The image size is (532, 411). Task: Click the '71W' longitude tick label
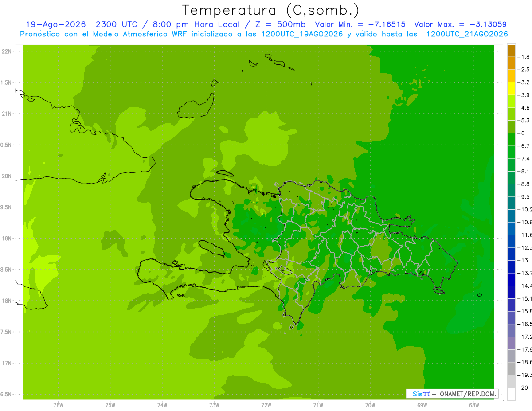(318, 405)
